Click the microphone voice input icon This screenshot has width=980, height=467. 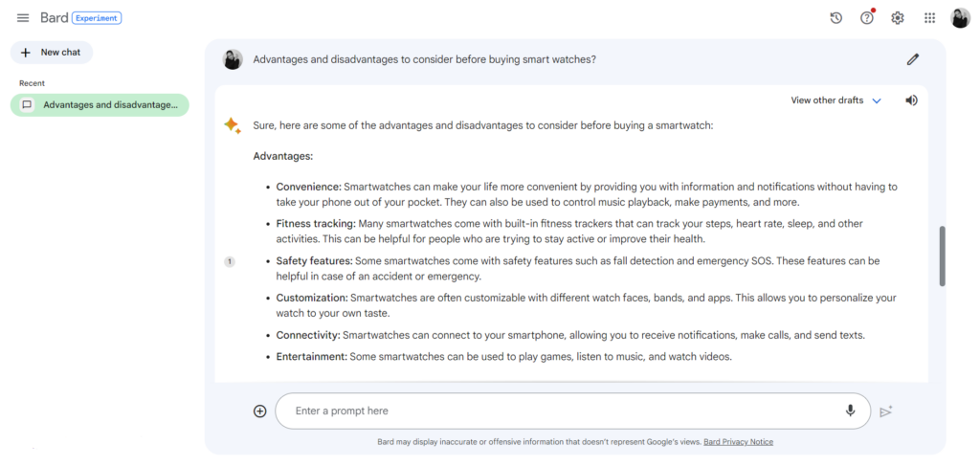(x=850, y=411)
